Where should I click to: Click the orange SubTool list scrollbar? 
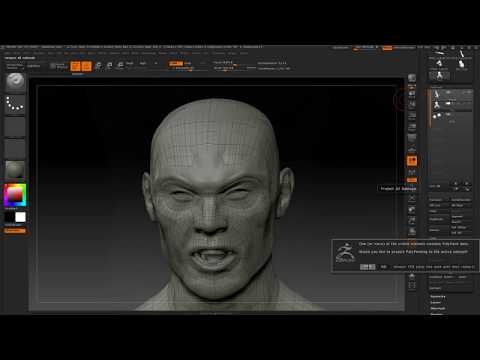(429, 108)
